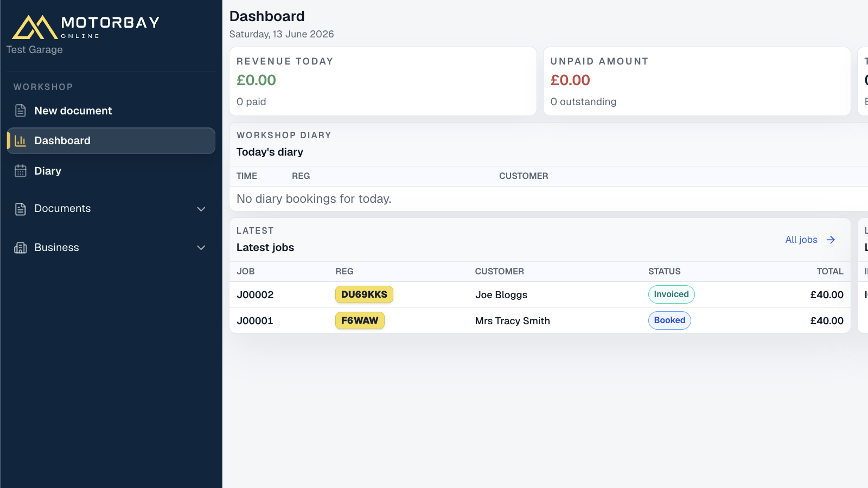Select customer Mrs Tracy Smith
The image size is (868, 488).
coord(513,321)
